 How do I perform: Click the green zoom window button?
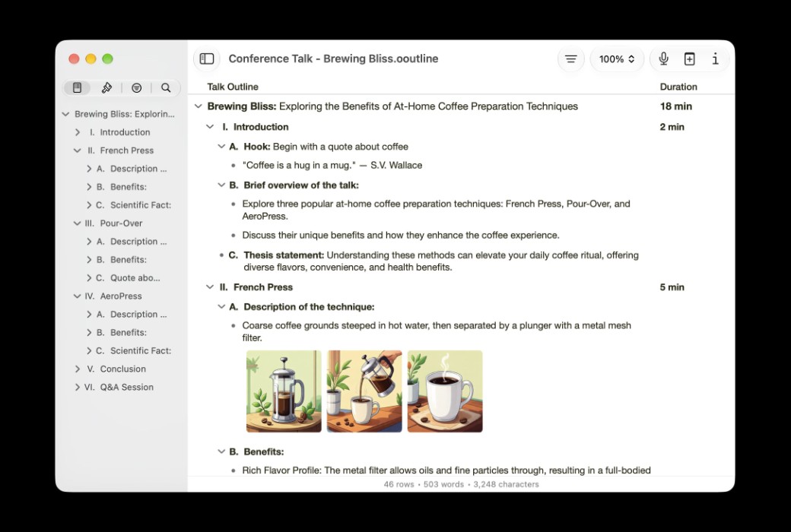107,59
